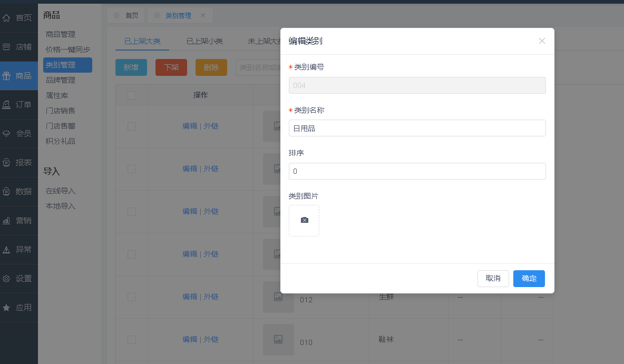The width and height of the screenshot is (624, 364).
Task: Click 编辑 link in the 012 row
Action: pos(190,297)
